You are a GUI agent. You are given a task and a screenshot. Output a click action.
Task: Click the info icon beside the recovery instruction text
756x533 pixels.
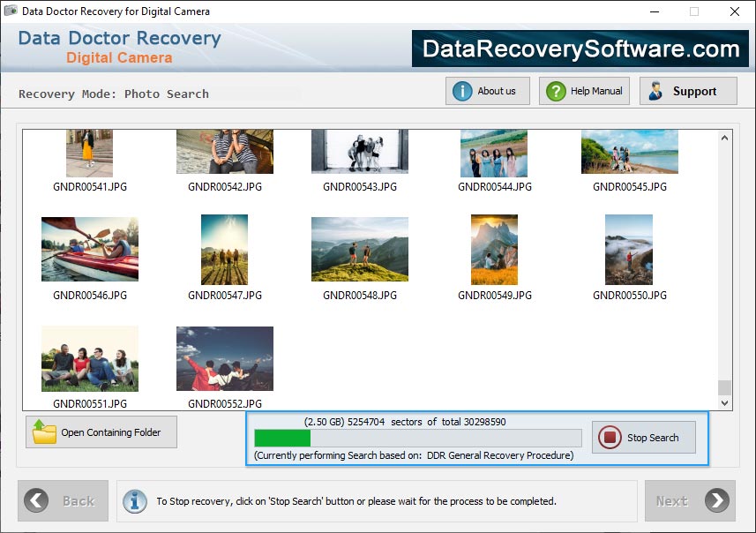pyautogui.click(x=134, y=501)
